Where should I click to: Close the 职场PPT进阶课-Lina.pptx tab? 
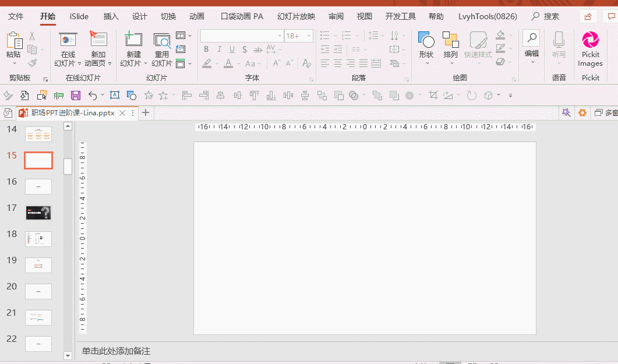tap(122, 113)
